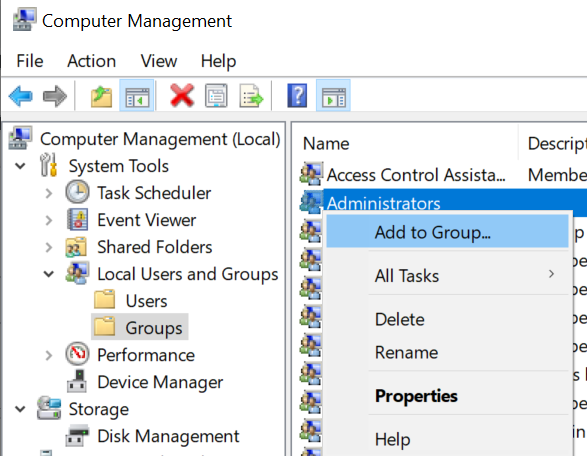Click the Local Users and Groups icon
Screen dimensions: 587x456
pyautogui.click(x=77, y=273)
